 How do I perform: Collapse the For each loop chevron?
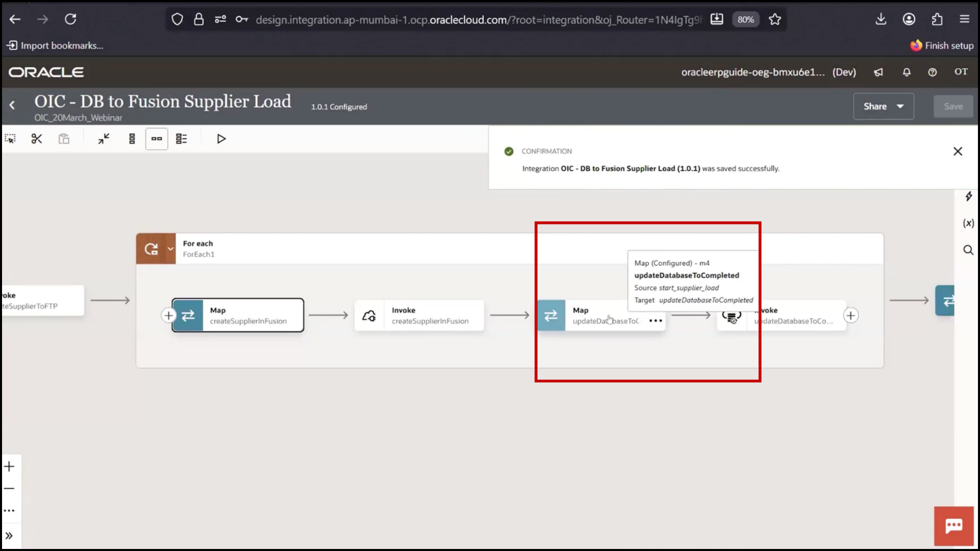pyautogui.click(x=170, y=249)
